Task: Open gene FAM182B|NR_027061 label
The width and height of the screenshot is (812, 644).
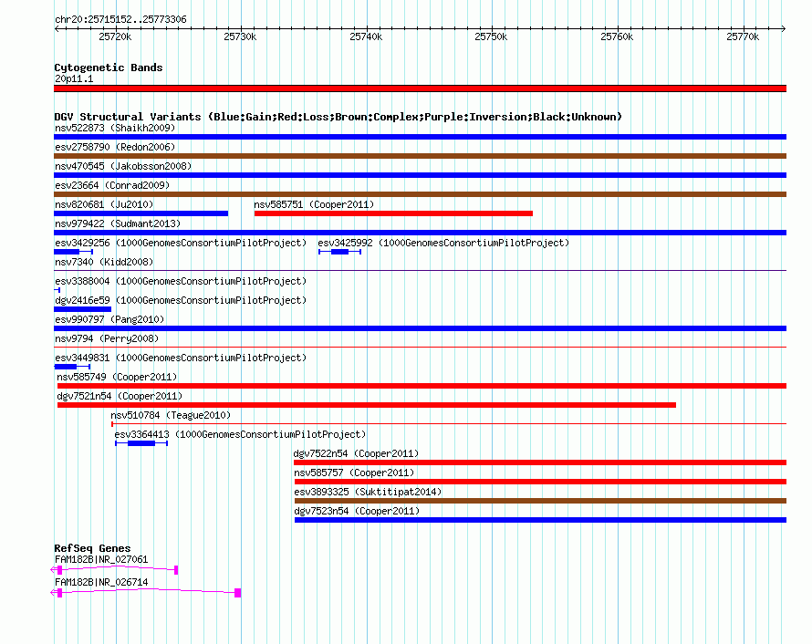Action: coord(101,559)
